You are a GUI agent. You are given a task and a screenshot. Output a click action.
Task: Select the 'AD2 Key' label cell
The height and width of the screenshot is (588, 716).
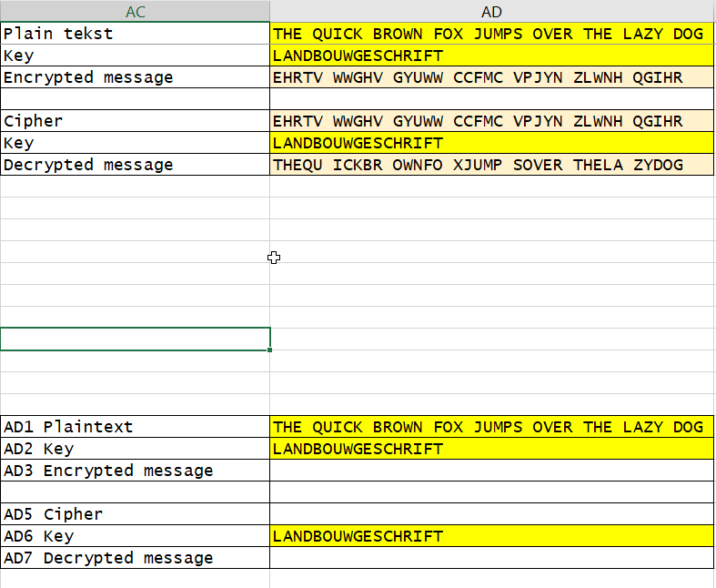[135, 449]
